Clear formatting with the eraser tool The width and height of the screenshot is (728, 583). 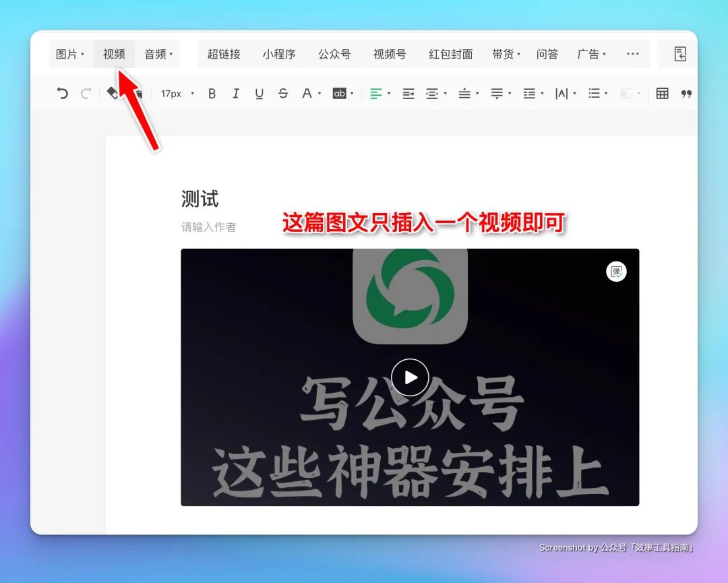point(114,93)
